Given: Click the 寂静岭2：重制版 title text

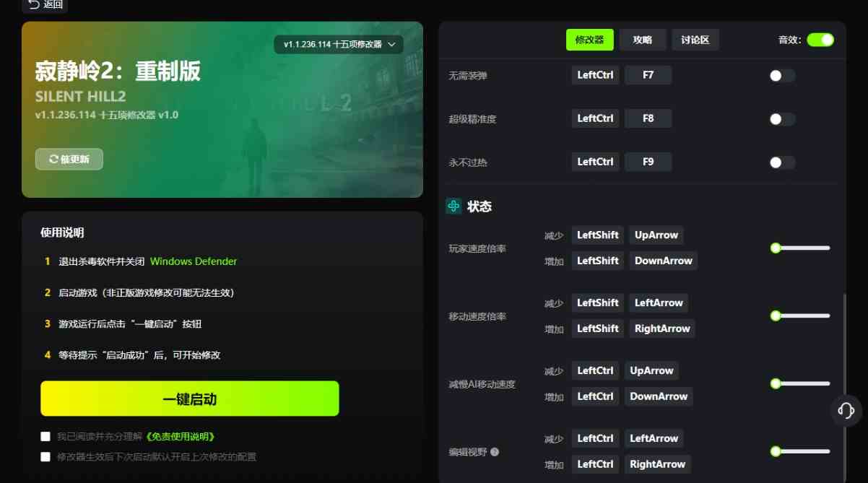Looking at the screenshot, I should tap(118, 71).
